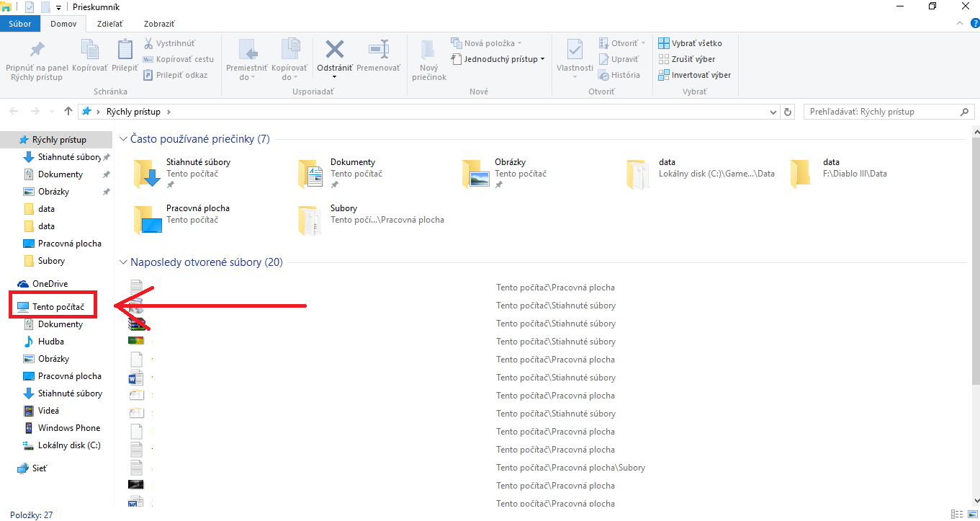Viewport: 980px width, 521px height.
Task: Open the address bar history dropdown
Action: click(x=773, y=112)
